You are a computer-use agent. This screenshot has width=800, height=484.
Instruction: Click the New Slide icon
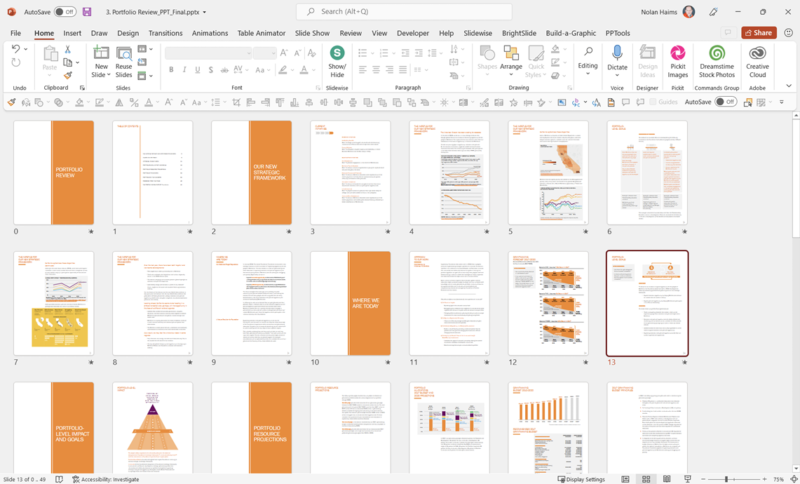[x=101, y=53]
